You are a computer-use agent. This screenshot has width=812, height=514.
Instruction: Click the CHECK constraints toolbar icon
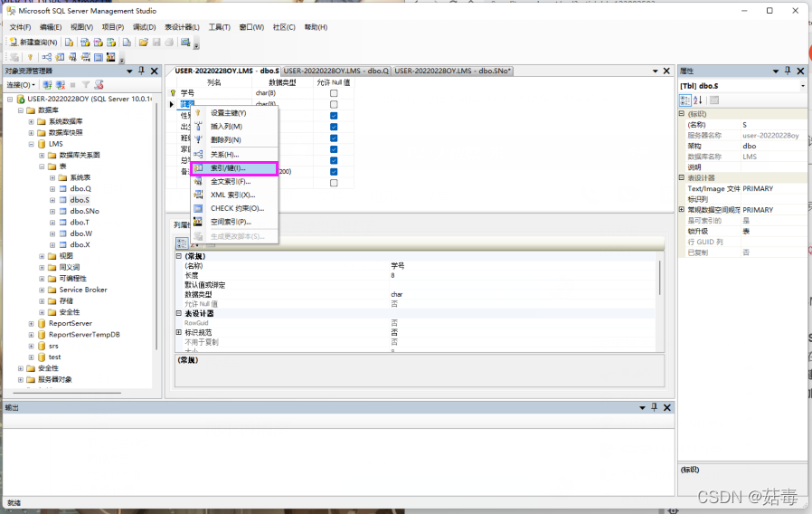[99, 57]
